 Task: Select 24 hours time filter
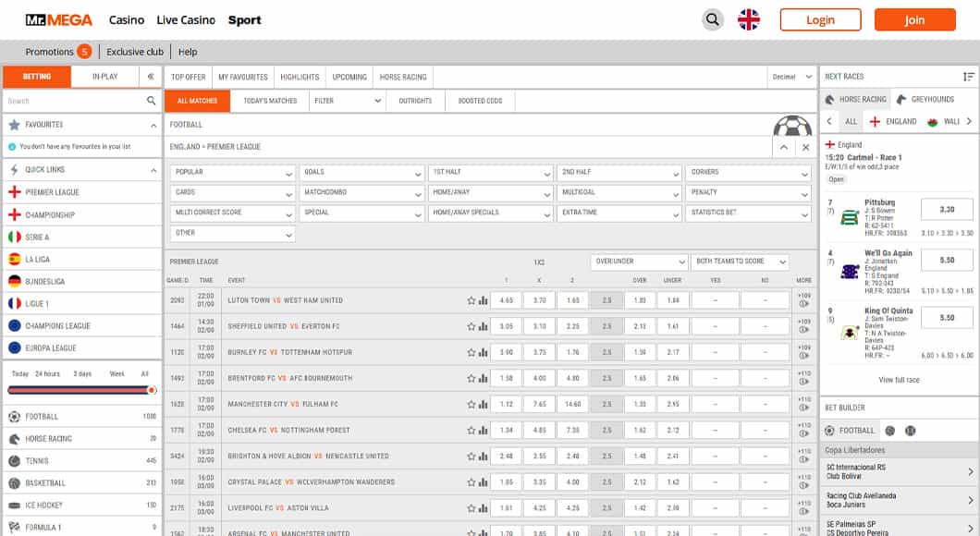[47, 373]
